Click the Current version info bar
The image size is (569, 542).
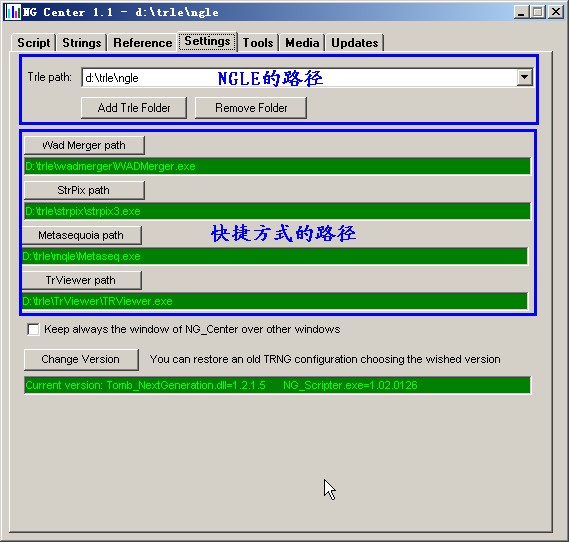[x=277, y=385]
